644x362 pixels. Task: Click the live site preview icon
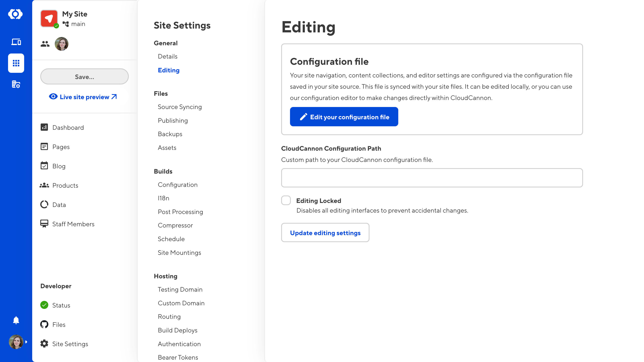pos(53,97)
